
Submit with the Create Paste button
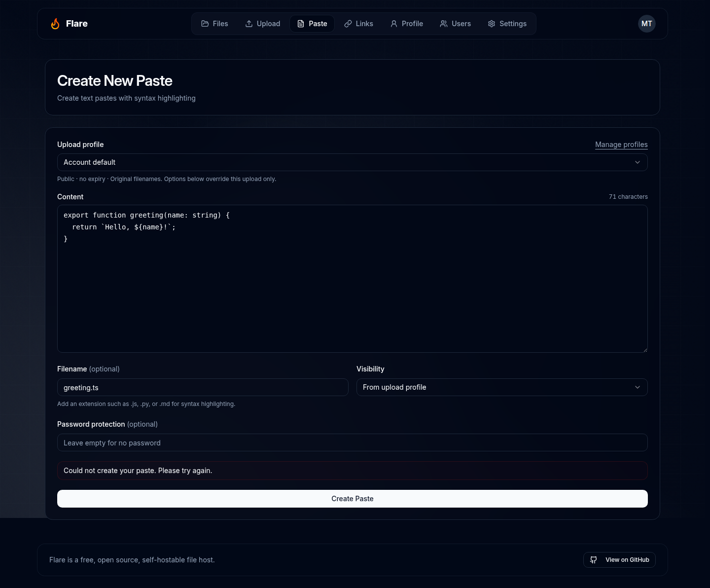click(353, 499)
